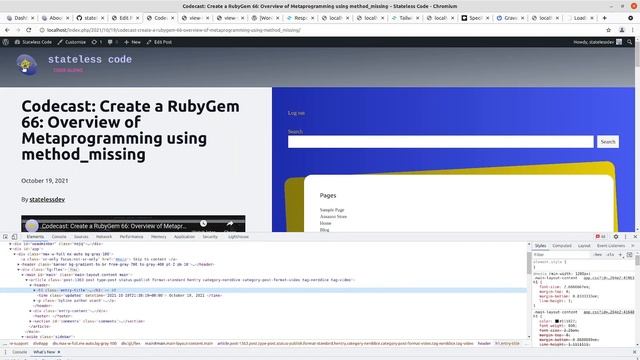Open the admin bar search magnifier
Image resolution: width=640 pixels, height=360 pixels.
[630, 42]
